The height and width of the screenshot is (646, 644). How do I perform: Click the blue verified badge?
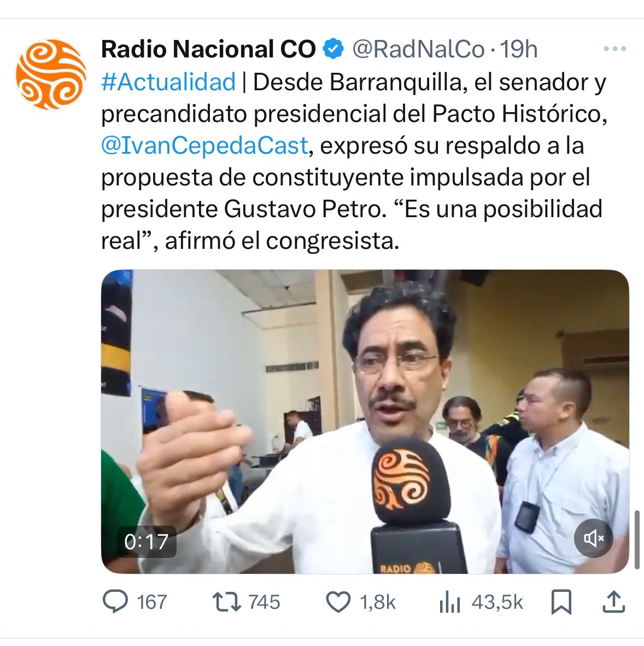click(x=333, y=49)
